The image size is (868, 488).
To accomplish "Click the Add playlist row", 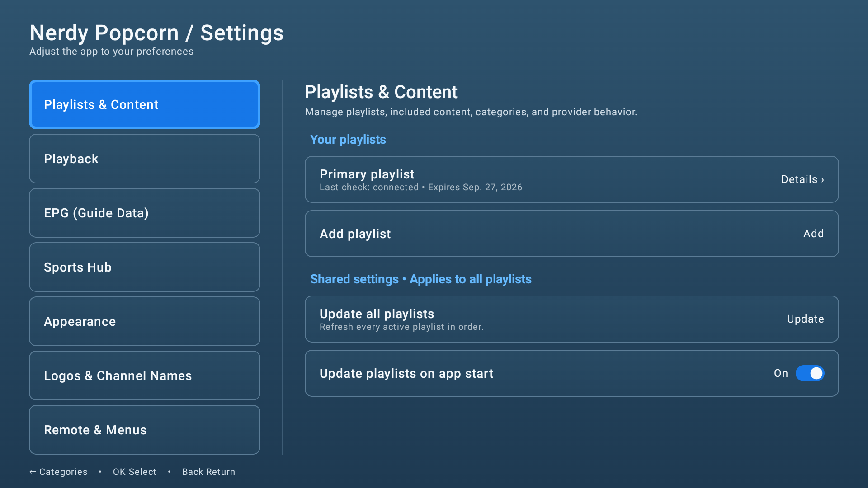I will click(x=572, y=234).
